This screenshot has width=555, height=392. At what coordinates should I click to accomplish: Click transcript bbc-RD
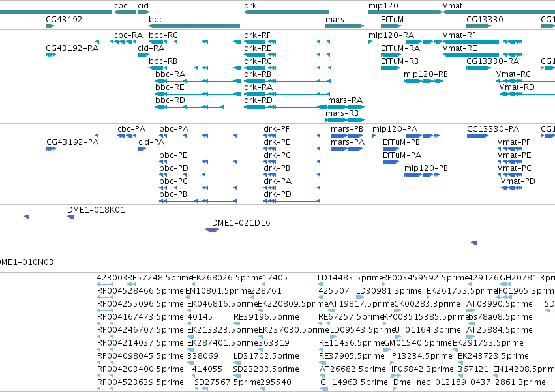point(189,108)
